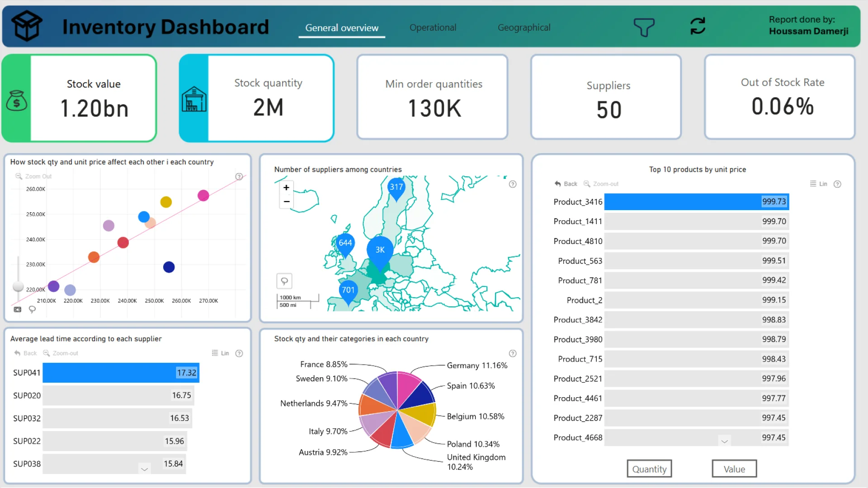Open the Geographical tab
The height and width of the screenshot is (488, 868).
[x=524, y=28]
